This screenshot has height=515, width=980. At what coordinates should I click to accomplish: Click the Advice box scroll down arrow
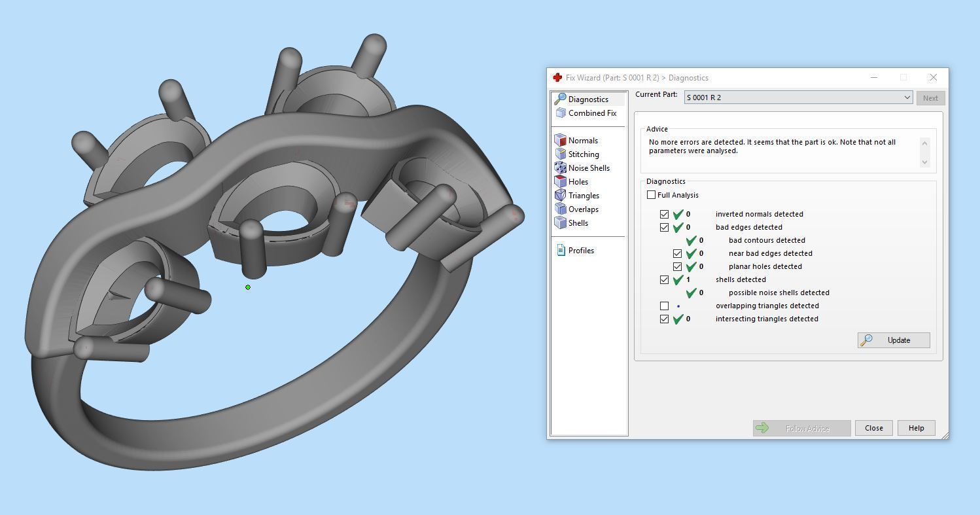924,162
